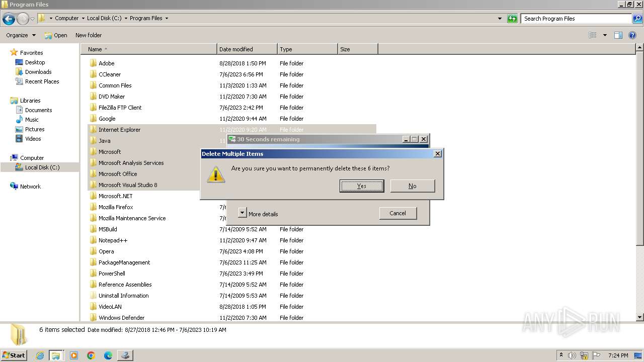Open the view options dropdown arrow
Image resolution: width=644 pixels, height=362 pixels.
coord(605,35)
